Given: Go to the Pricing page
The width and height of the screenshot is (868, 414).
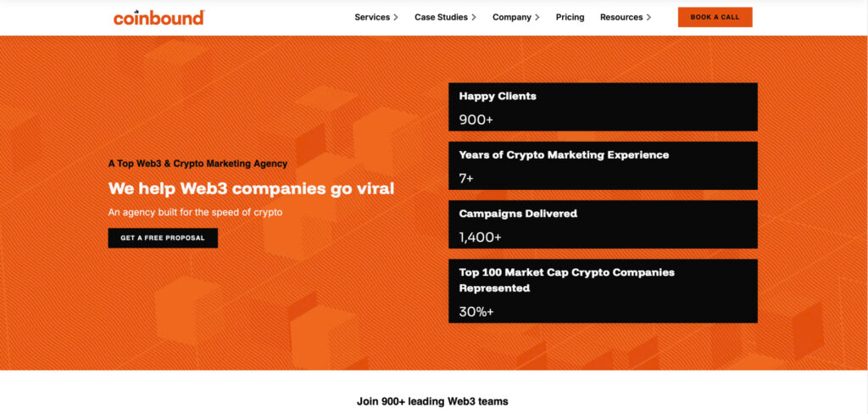Looking at the screenshot, I should pyautogui.click(x=570, y=17).
